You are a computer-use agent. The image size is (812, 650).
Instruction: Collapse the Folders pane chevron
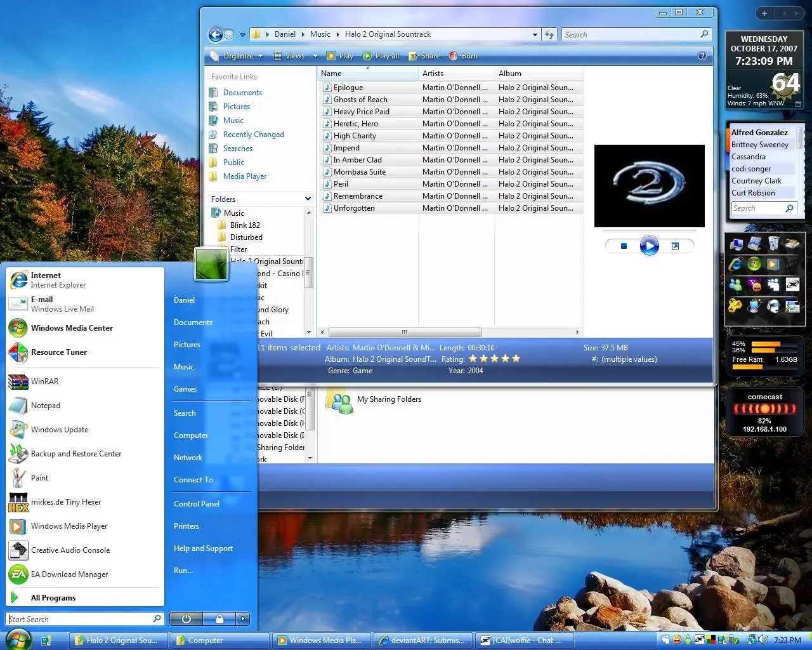(308, 199)
